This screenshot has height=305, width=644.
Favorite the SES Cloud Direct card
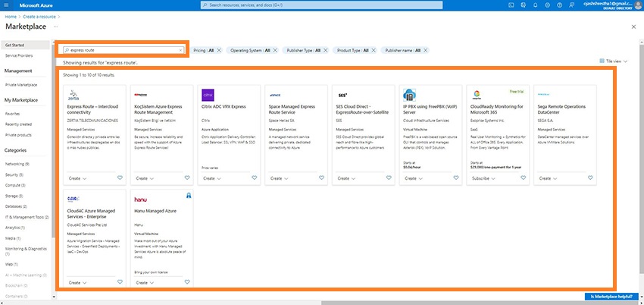pos(389,178)
